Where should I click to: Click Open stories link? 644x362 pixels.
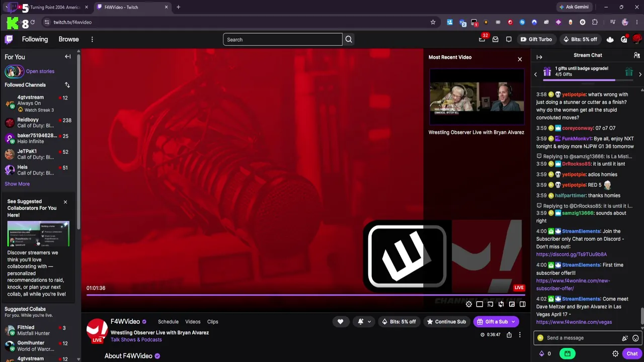point(40,71)
